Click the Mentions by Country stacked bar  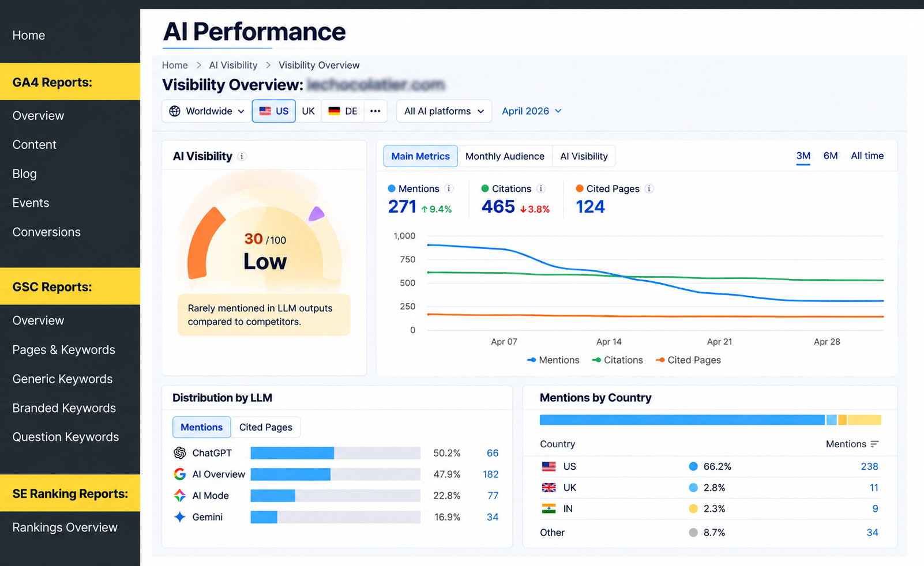(710, 420)
